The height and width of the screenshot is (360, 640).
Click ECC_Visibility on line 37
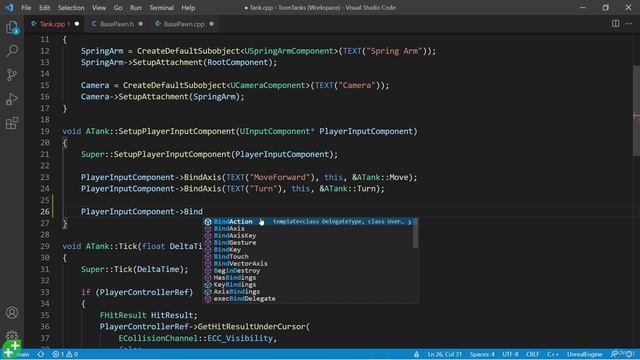click(240, 338)
